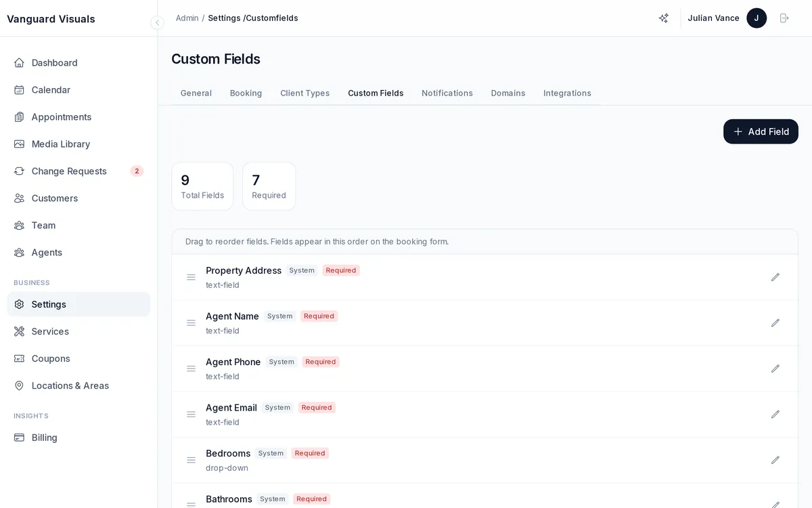Image resolution: width=812 pixels, height=508 pixels.
Task: Open the Media Library icon in sidebar
Action: point(19,144)
